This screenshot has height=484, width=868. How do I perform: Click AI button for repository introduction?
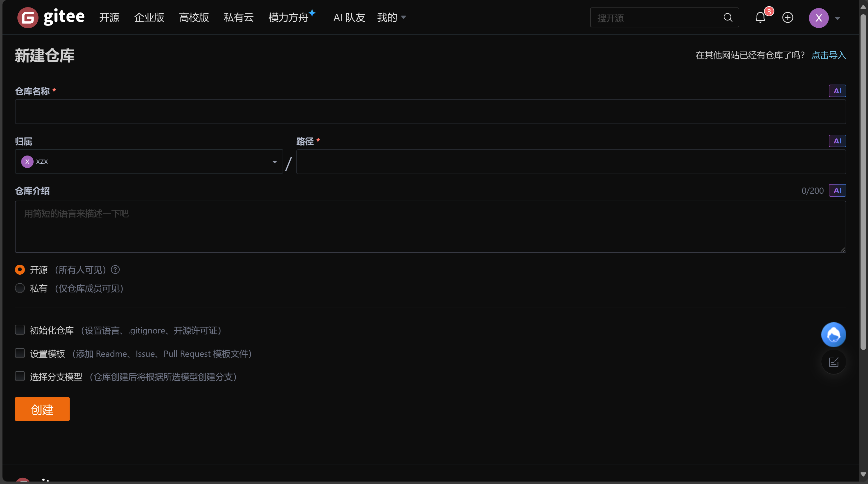tap(837, 190)
